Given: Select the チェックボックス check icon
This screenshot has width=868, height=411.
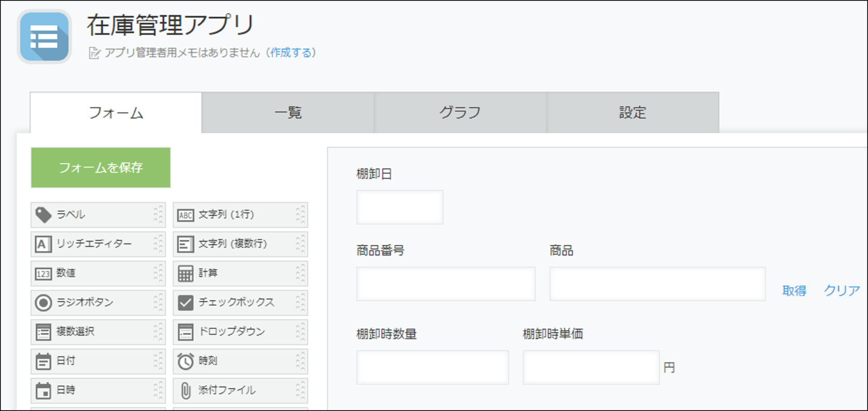Looking at the screenshot, I should 185,303.
